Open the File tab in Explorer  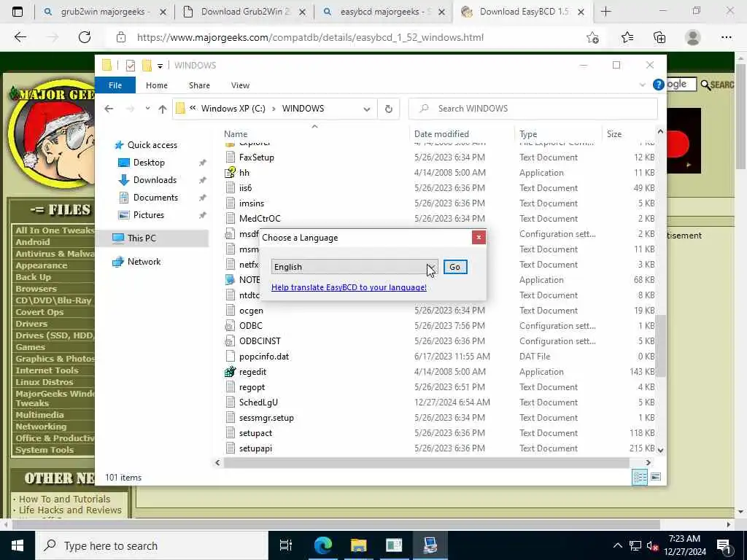point(115,85)
